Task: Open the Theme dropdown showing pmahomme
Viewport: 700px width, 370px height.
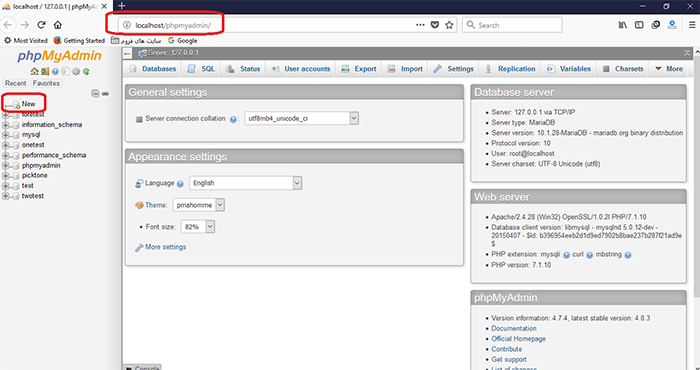Action: 199,205
